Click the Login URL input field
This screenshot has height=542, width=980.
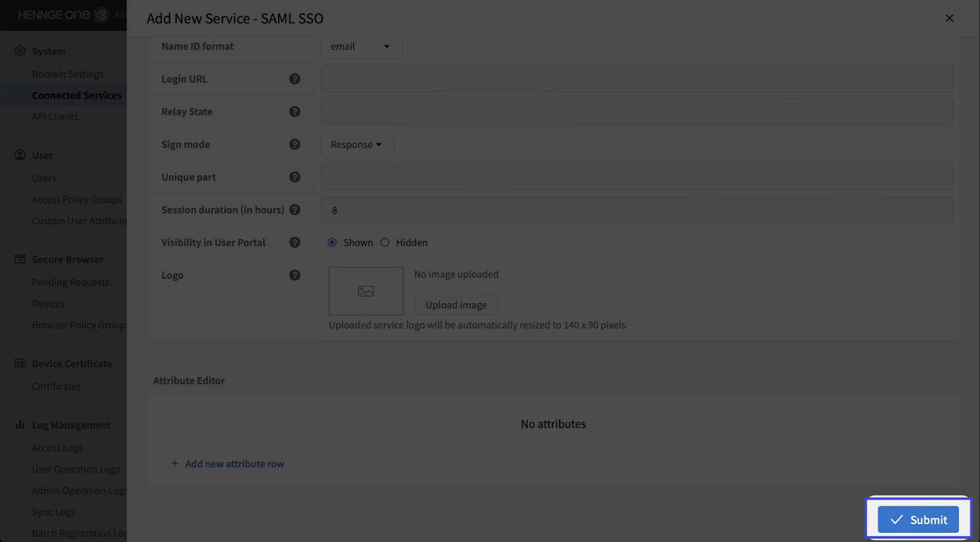coord(636,79)
